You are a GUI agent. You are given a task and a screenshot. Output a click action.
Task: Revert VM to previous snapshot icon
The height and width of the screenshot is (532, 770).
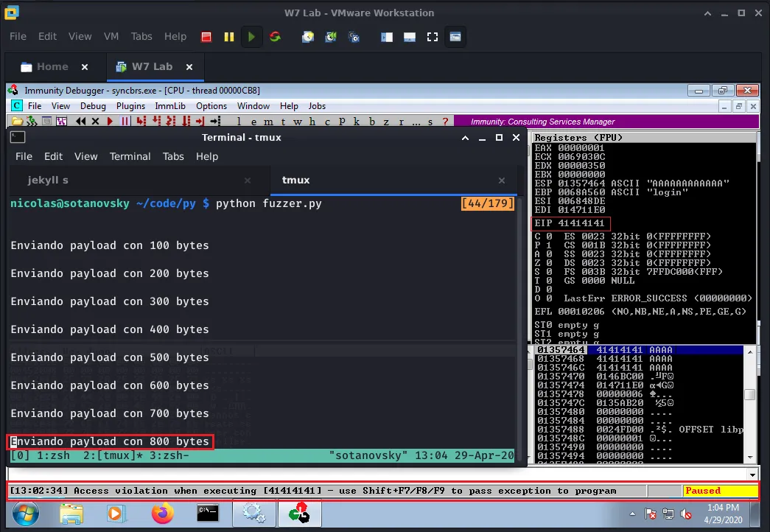[331, 37]
